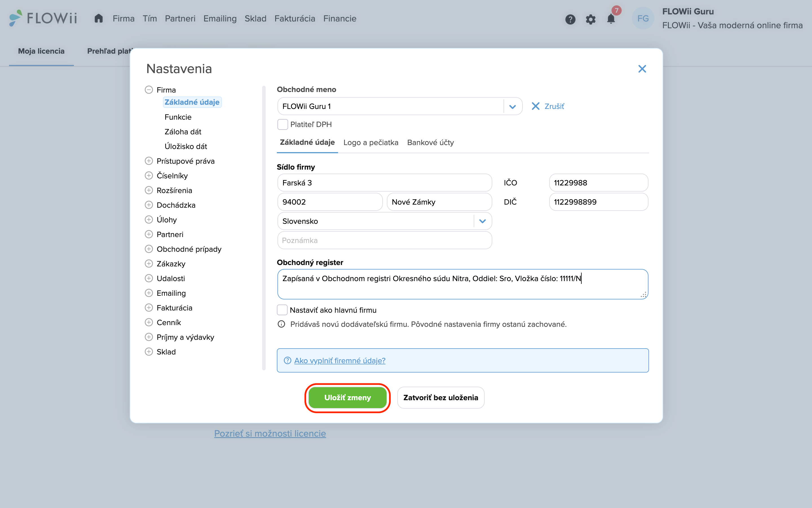Open the help question mark icon
Image resolution: width=812 pixels, height=508 pixels.
click(x=570, y=19)
